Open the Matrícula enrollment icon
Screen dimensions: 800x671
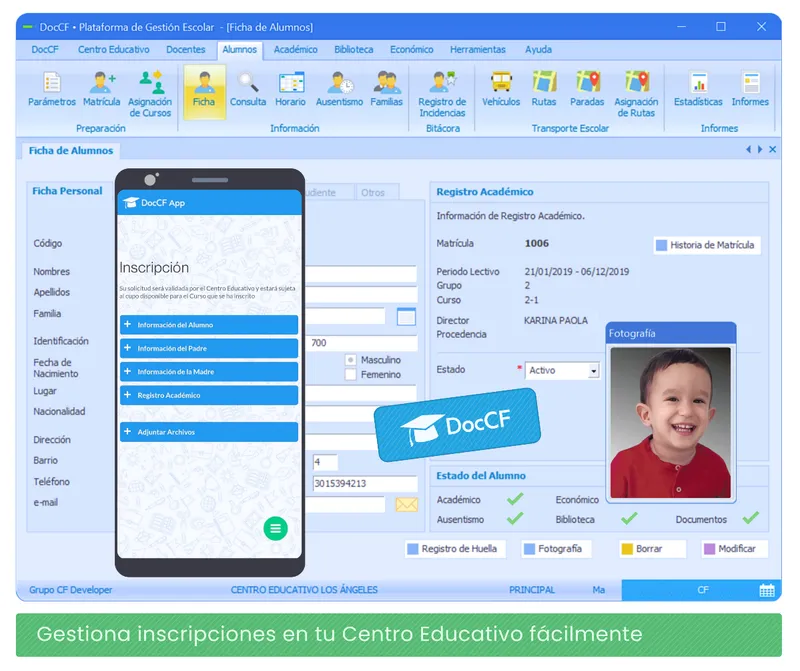[102, 89]
